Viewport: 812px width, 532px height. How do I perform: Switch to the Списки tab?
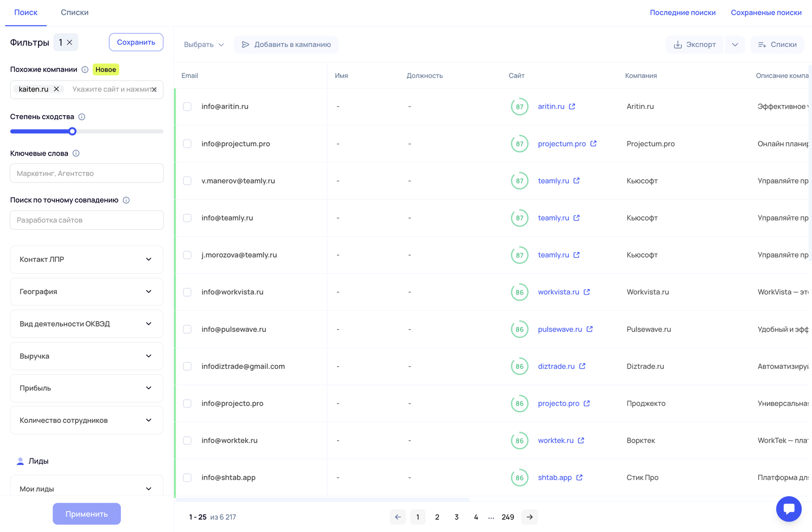tap(75, 12)
